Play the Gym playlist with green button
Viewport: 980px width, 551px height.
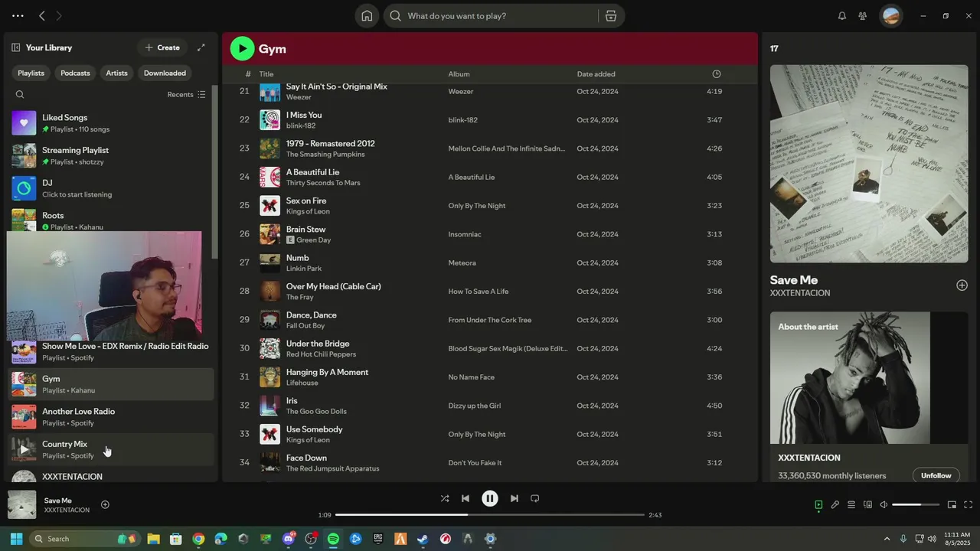[242, 48]
